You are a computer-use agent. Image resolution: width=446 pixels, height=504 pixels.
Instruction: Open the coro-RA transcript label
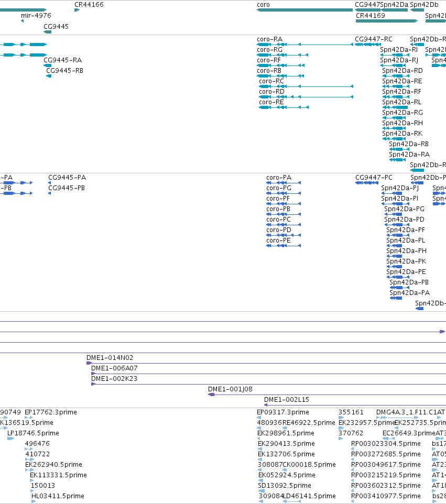269,39
